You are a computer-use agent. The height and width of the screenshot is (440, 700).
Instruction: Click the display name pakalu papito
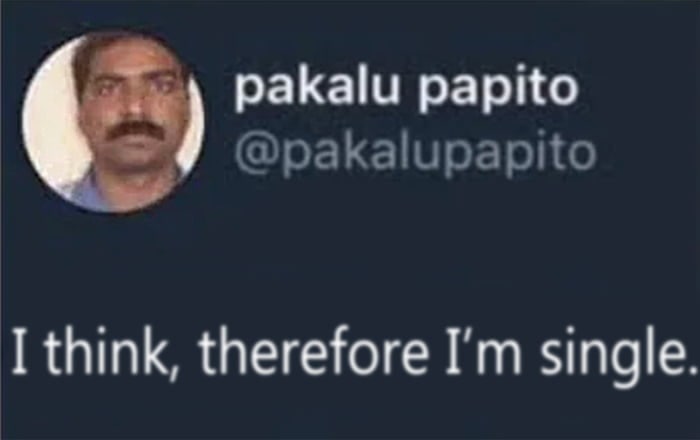[x=406, y=89]
